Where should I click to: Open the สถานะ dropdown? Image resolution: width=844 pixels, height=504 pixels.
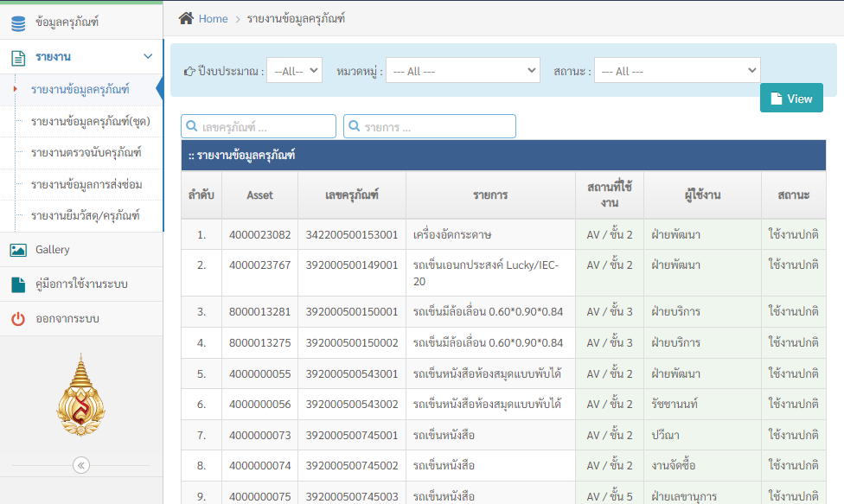[677, 71]
